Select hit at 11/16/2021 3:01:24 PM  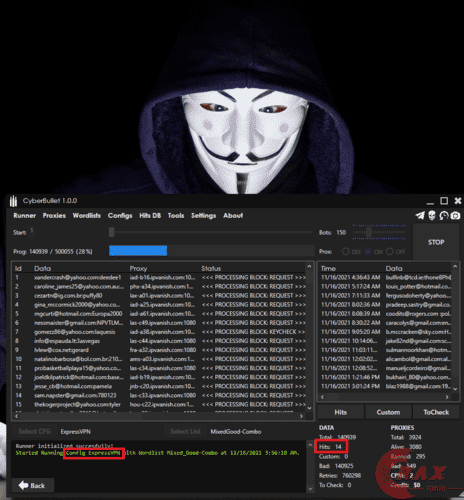coord(386,386)
